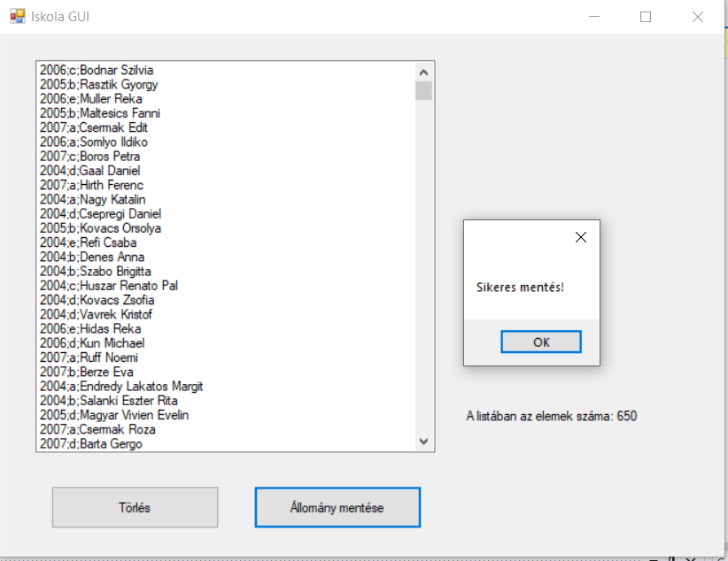Pick the Huszar Renato Pal entry
The width and height of the screenshot is (728, 561).
coord(109,286)
